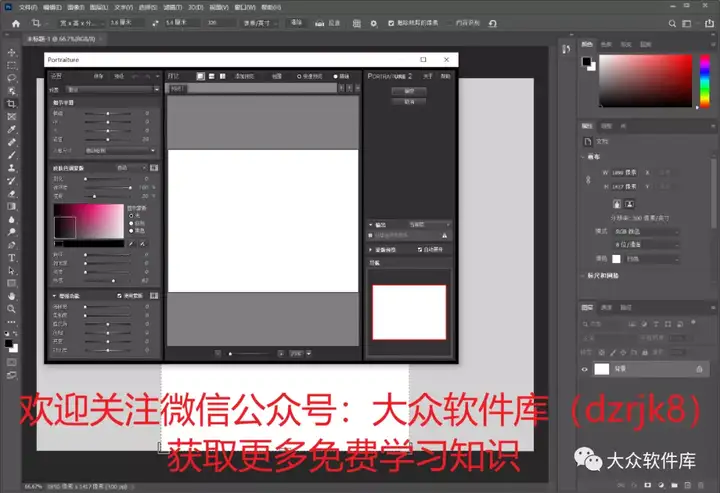Select third mask display radio option
Image resolution: width=720 pixels, height=493 pixels.
[x=131, y=230]
